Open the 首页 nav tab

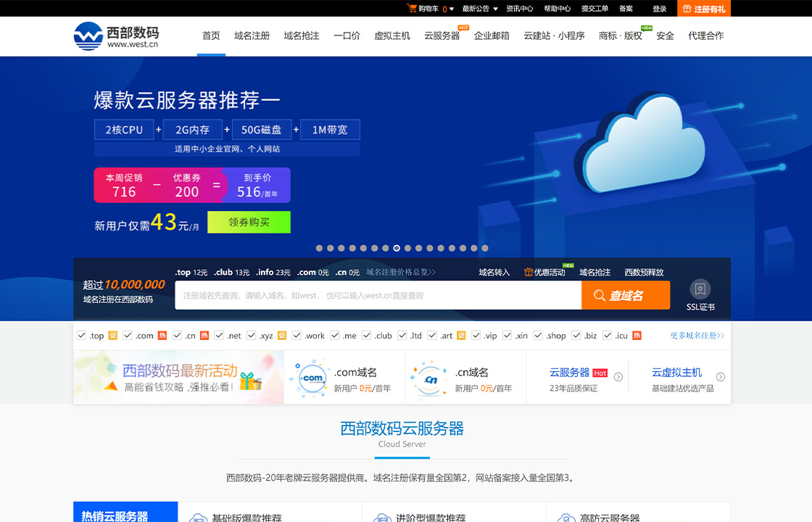click(x=211, y=36)
